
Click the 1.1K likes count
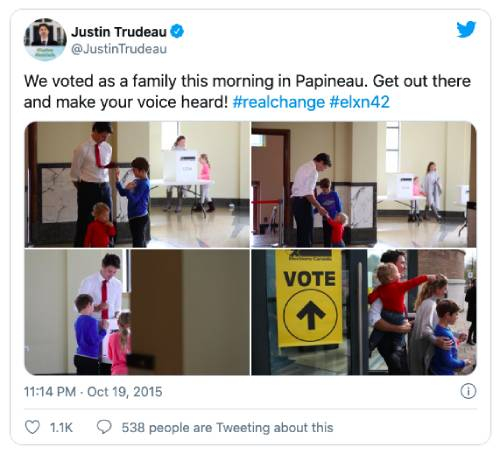point(61,427)
